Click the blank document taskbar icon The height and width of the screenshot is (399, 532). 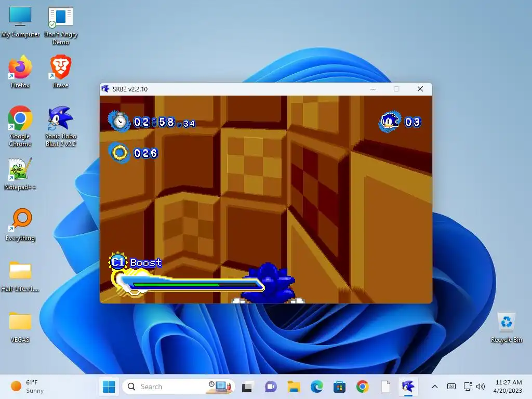coord(385,387)
